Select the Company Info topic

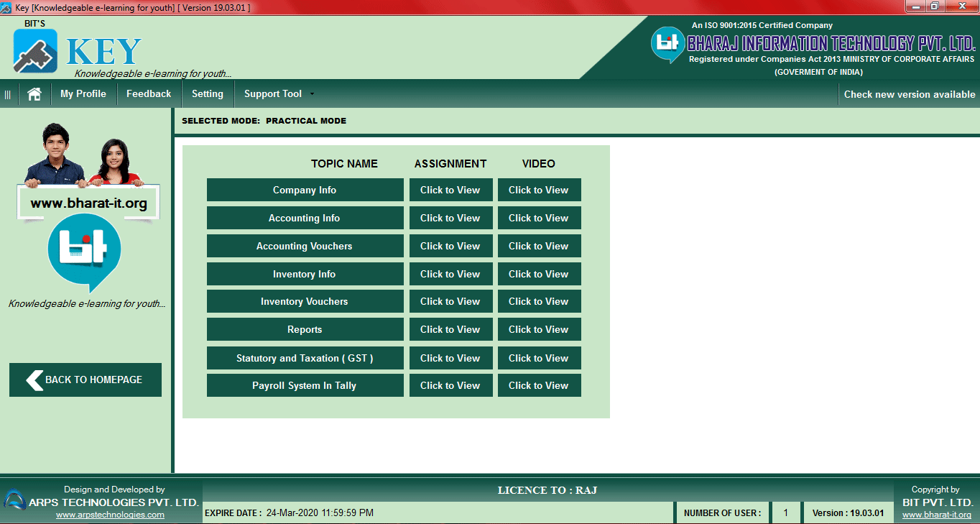305,190
